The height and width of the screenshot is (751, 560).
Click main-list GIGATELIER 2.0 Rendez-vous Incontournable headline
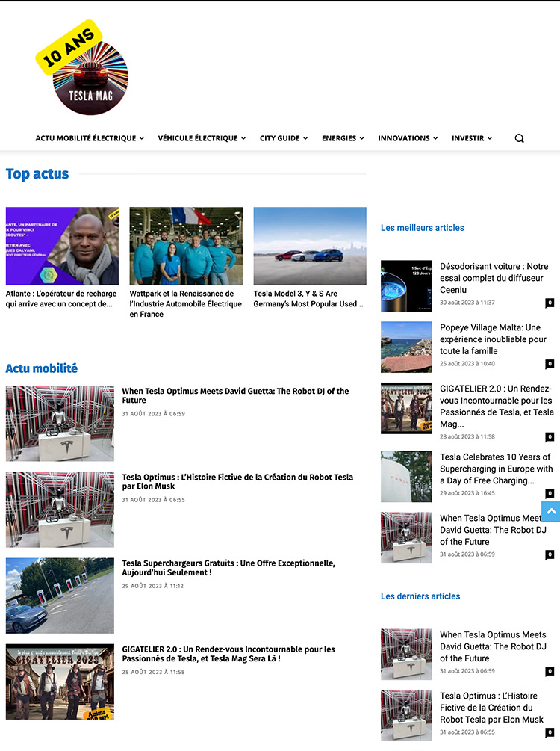[x=228, y=654]
